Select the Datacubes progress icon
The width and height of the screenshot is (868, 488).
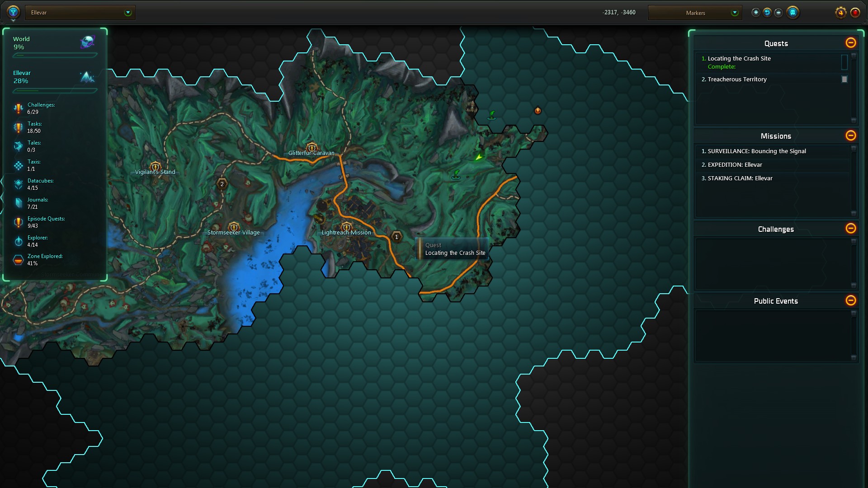[x=18, y=184]
